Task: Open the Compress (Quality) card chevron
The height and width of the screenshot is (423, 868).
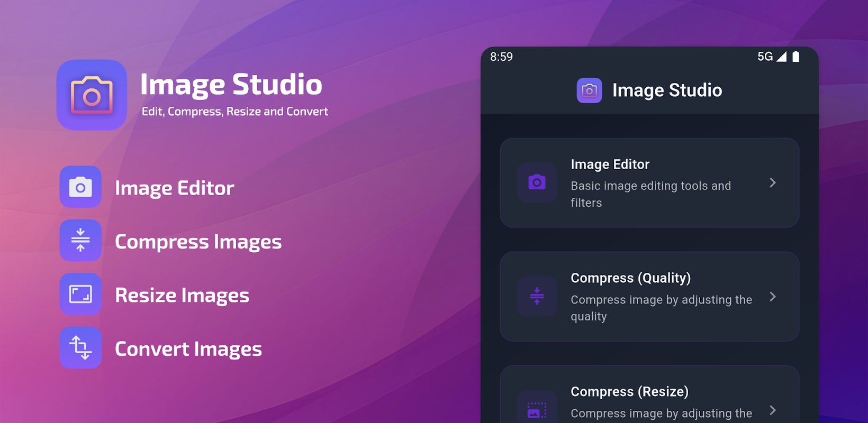Action: (773, 297)
